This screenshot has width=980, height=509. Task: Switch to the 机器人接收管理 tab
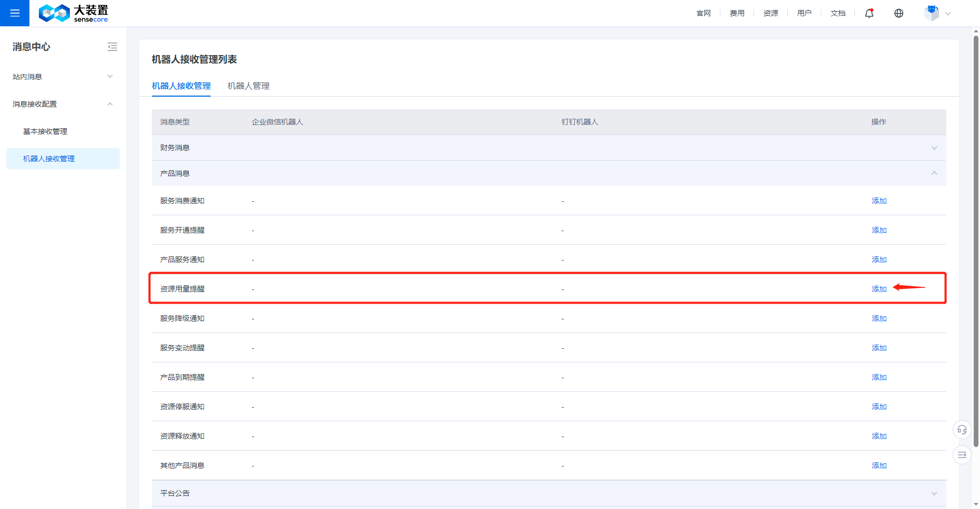pos(181,86)
